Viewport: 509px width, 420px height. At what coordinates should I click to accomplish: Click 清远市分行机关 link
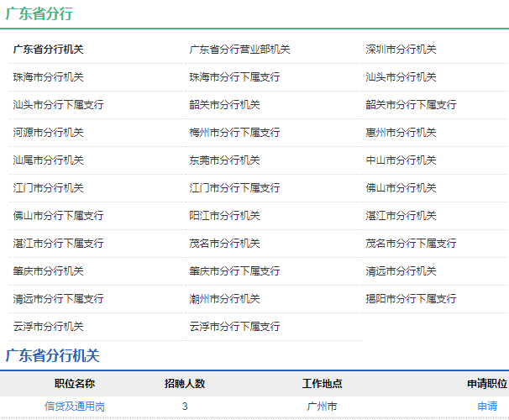point(401,271)
